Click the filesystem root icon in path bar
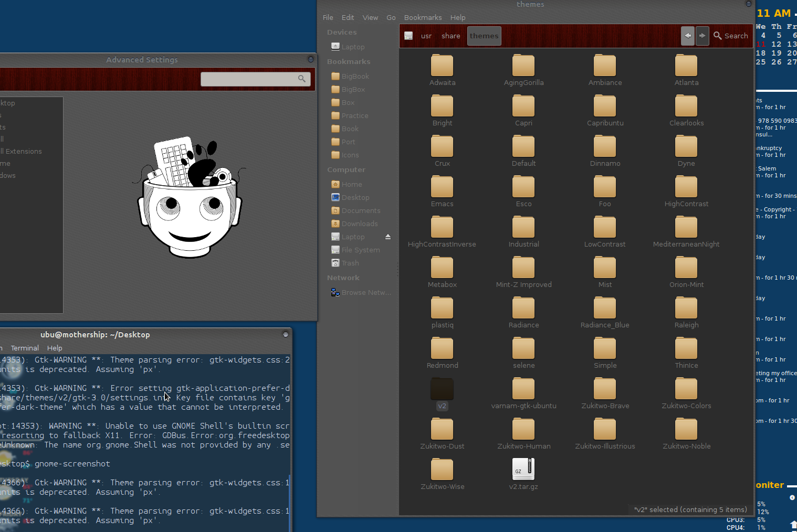Viewport: 797px width, 532px height. pos(408,36)
